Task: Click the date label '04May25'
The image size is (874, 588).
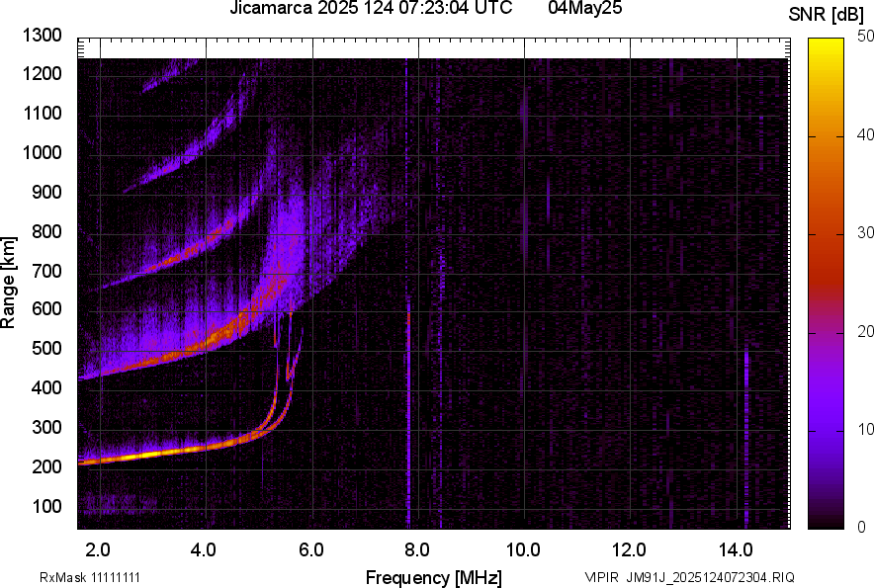Action: point(584,8)
